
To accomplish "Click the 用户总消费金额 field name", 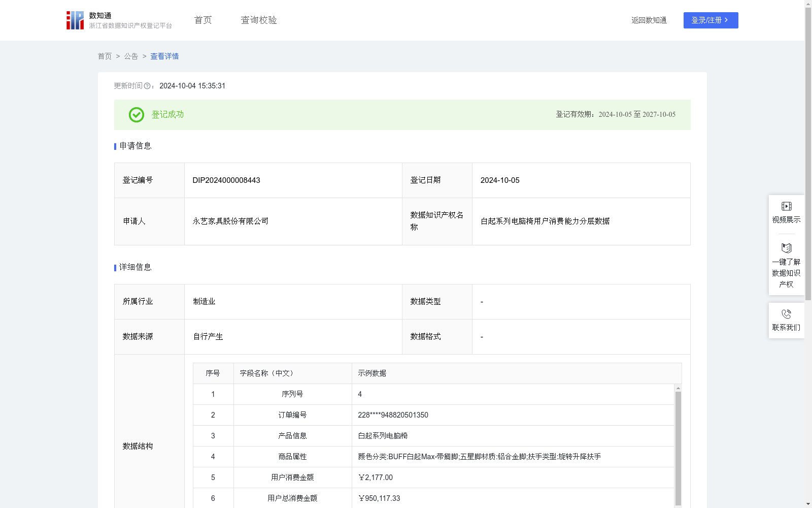I will (292, 498).
